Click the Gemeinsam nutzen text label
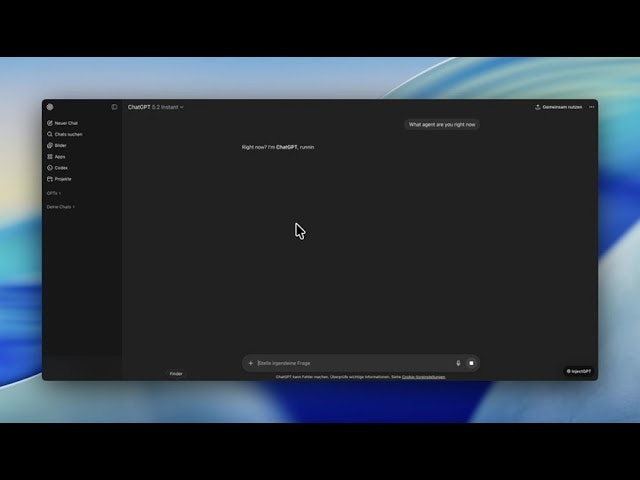Image resolution: width=640 pixels, height=480 pixels. point(562,107)
